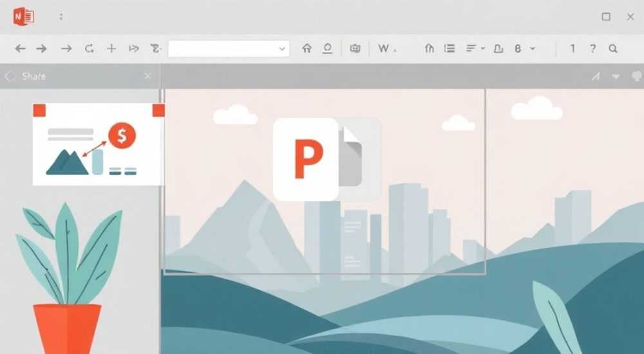Click the double-chevron skip icon after the plus

pyautogui.click(x=134, y=49)
